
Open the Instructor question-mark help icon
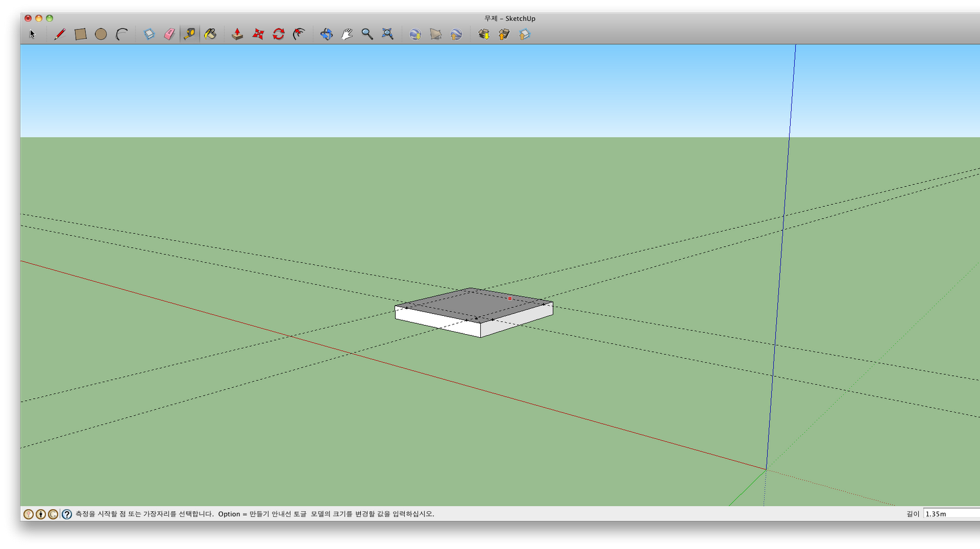[67, 514]
